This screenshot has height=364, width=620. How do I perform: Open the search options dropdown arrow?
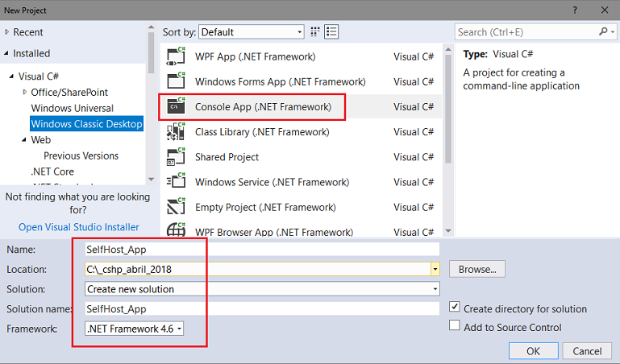click(613, 32)
